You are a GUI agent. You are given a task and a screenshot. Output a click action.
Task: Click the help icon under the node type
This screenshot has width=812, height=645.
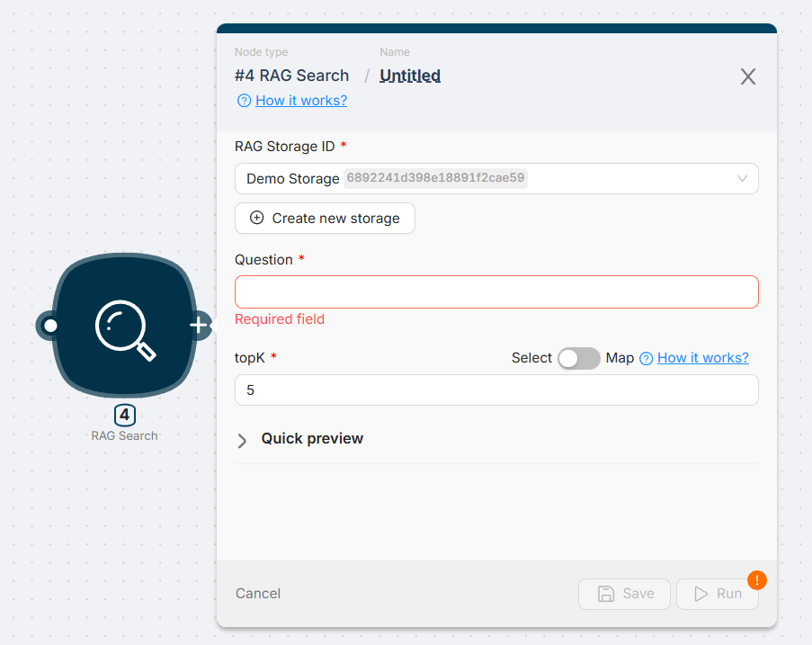(x=244, y=101)
